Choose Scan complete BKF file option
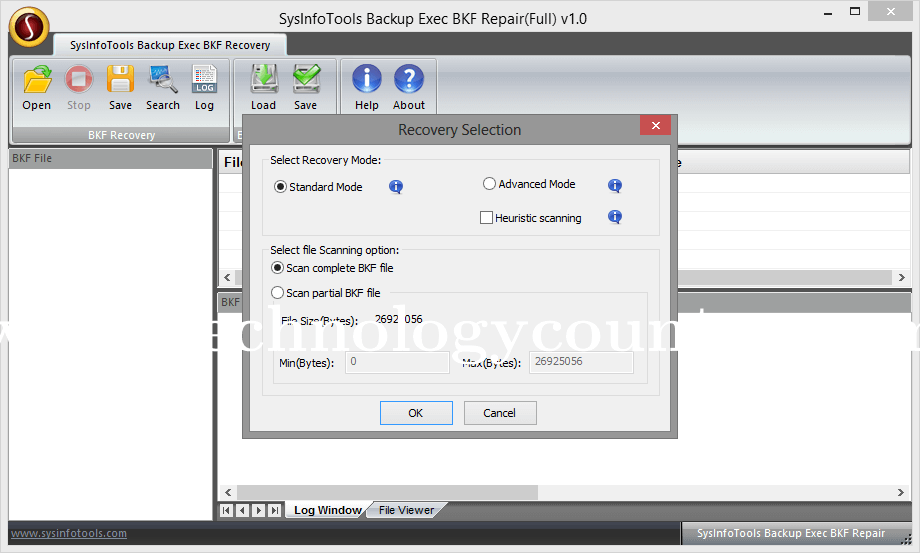 click(278, 268)
